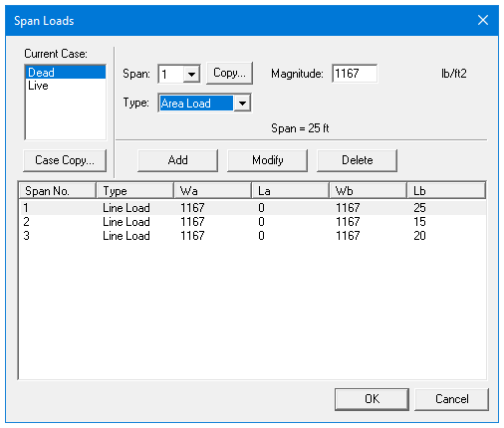Viewport: 504px width, 428px height.
Task: Select the Dead load case
Action: (x=66, y=73)
